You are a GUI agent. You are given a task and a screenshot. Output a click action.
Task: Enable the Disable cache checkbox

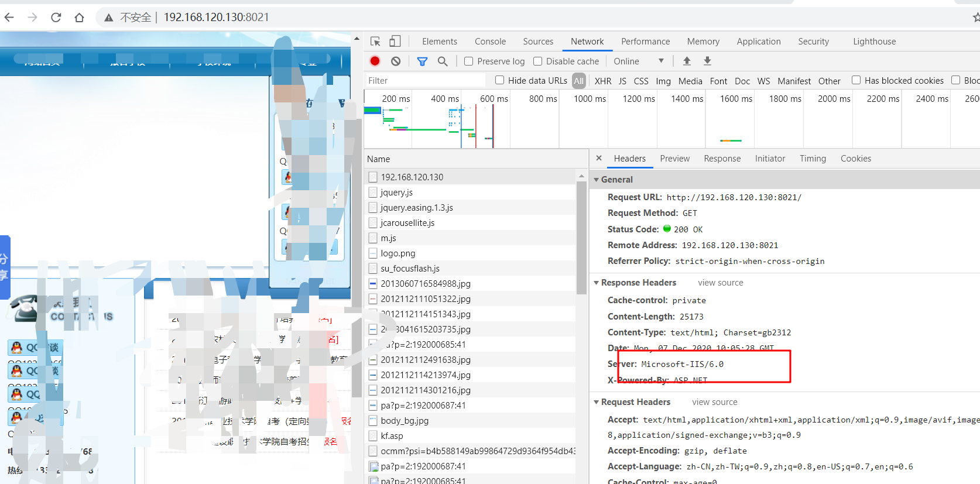pos(537,61)
